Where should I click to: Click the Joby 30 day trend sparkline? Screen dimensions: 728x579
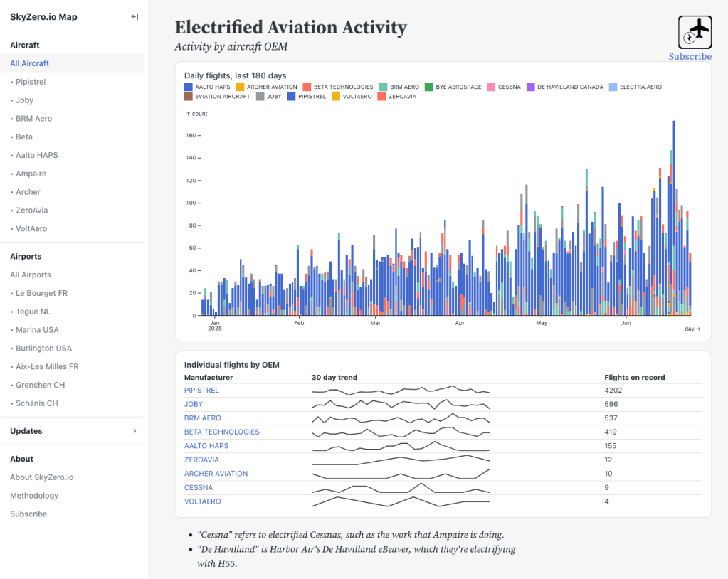click(x=401, y=405)
